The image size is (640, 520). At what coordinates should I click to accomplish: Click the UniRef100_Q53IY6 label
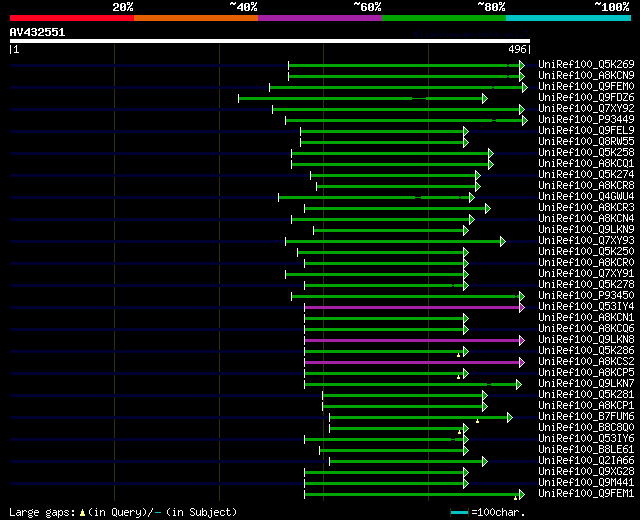point(586,439)
